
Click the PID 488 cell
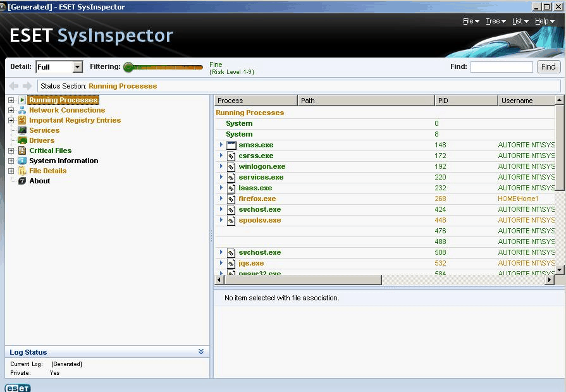click(440, 242)
